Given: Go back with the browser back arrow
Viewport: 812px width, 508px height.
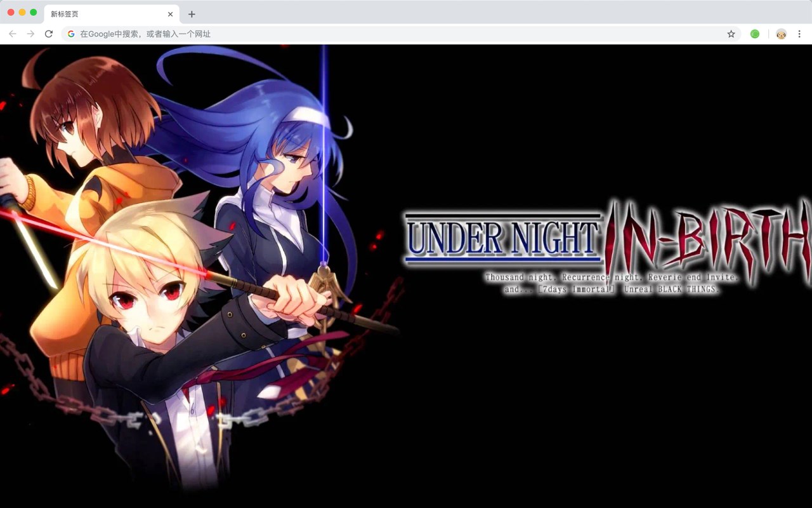Looking at the screenshot, I should point(13,34).
